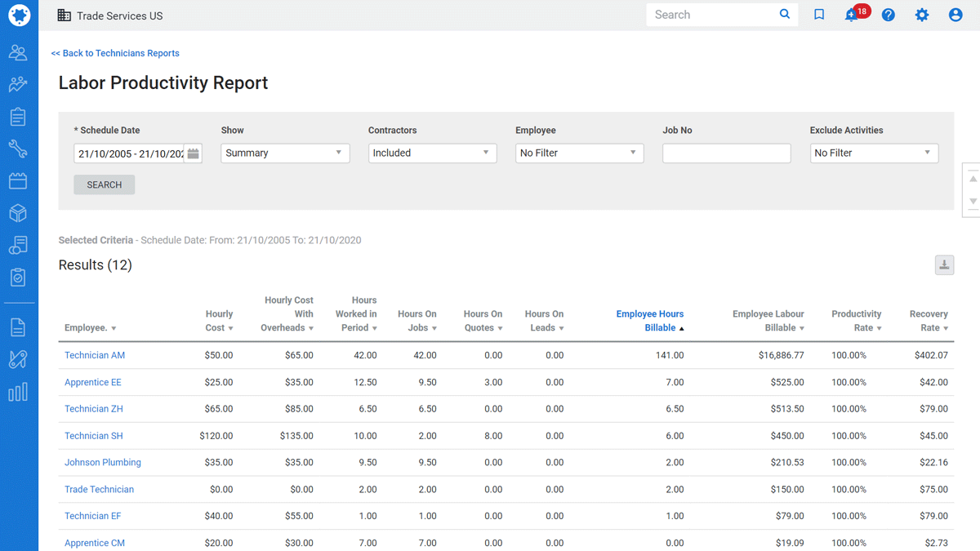This screenshot has height=551, width=980.
Task: Open the help question mark icon
Action: coord(889,15)
